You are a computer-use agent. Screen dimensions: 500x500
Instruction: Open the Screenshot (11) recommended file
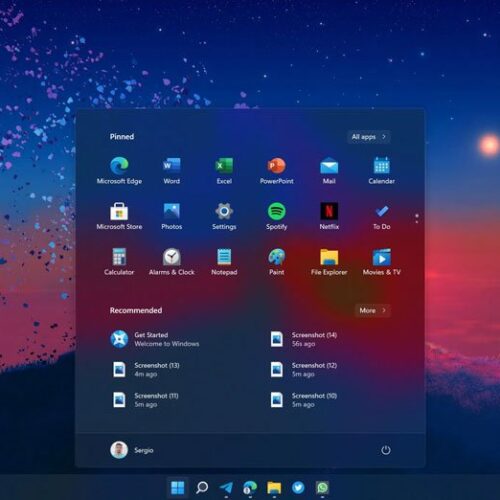pyautogui.click(x=146, y=400)
